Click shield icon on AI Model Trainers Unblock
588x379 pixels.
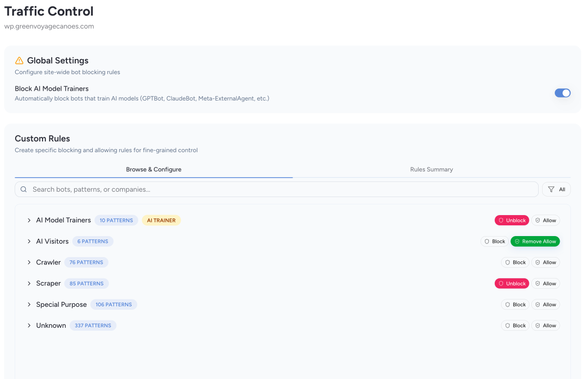click(x=501, y=220)
